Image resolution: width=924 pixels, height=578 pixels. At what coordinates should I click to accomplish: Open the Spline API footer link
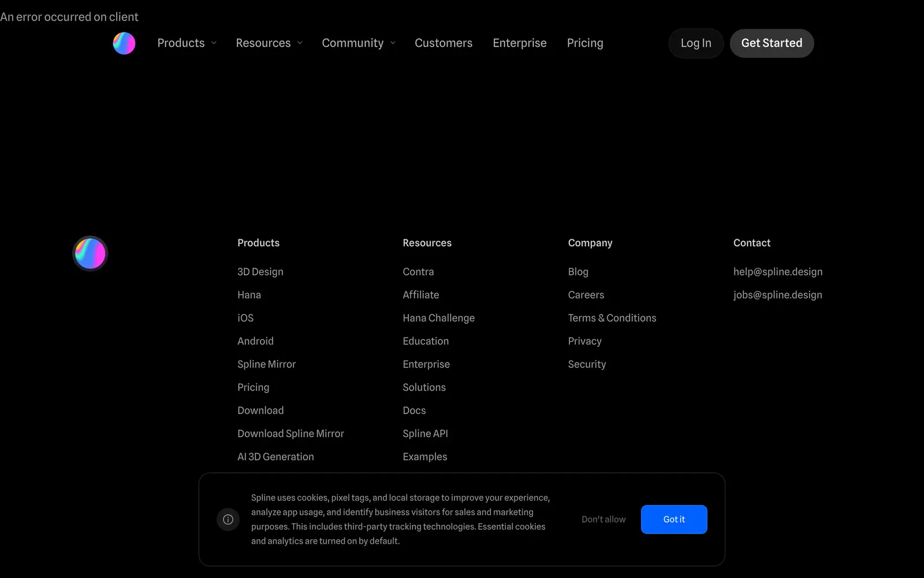[x=425, y=433]
